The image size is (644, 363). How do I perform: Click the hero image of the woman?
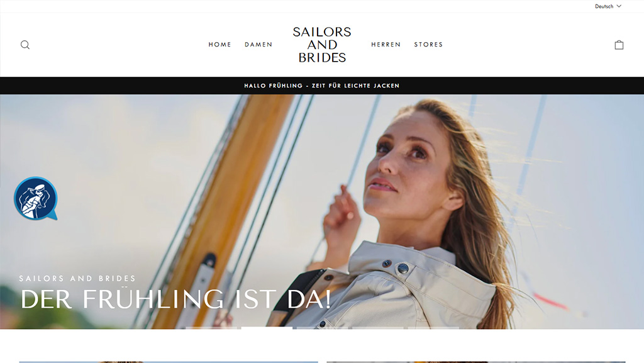pos(322,211)
